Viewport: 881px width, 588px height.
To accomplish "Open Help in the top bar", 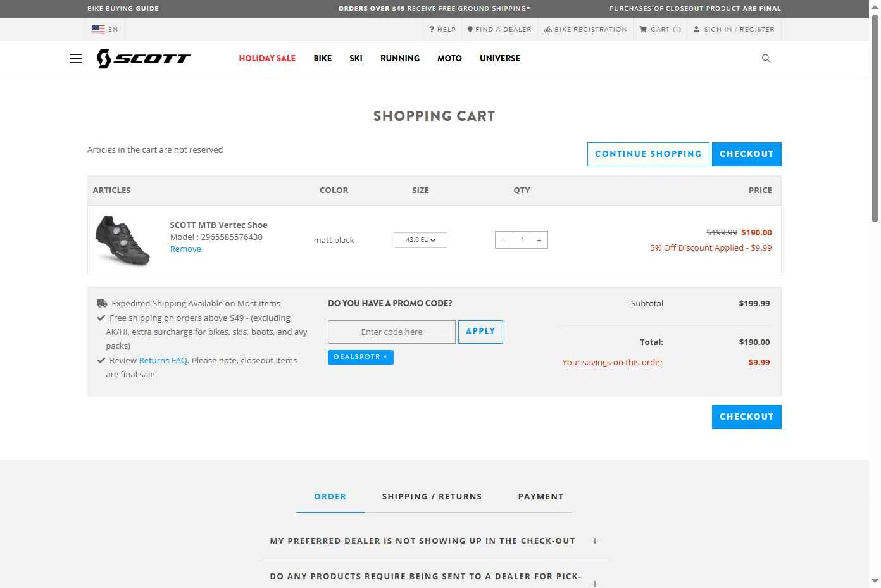I will tap(442, 29).
